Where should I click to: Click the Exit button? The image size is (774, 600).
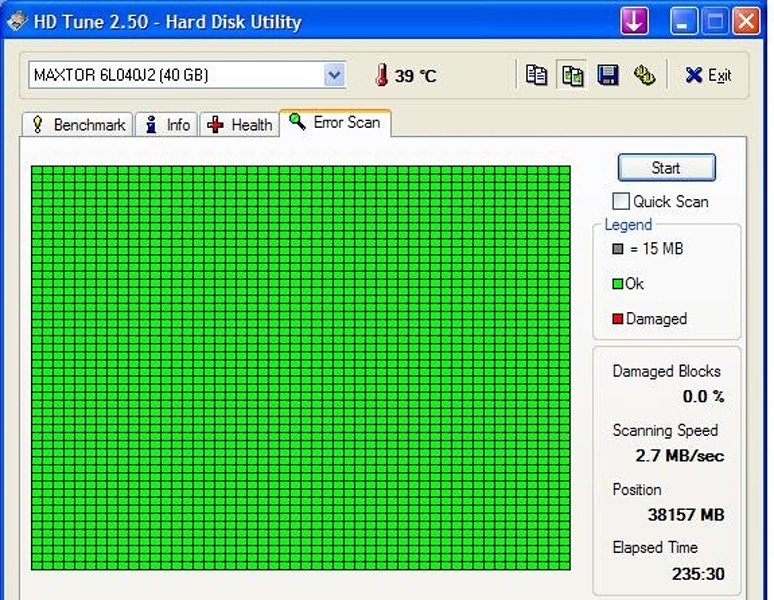[708, 75]
